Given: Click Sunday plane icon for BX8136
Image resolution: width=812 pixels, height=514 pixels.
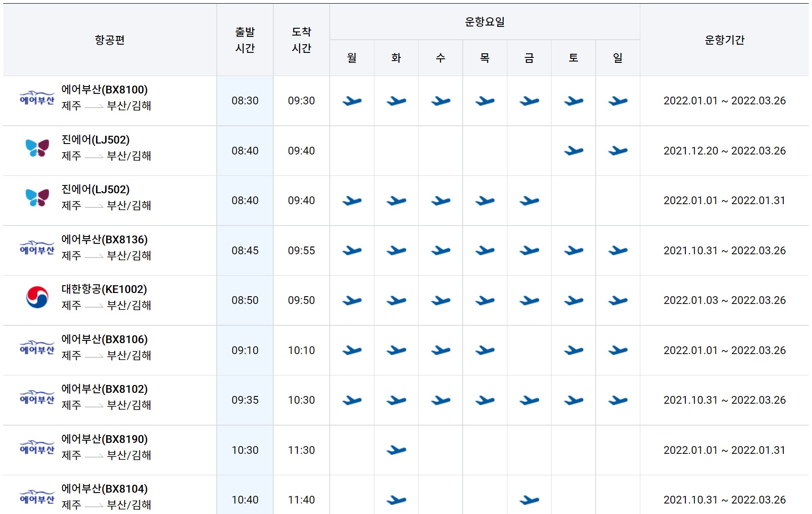Looking at the screenshot, I should click(x=618, y=250).
